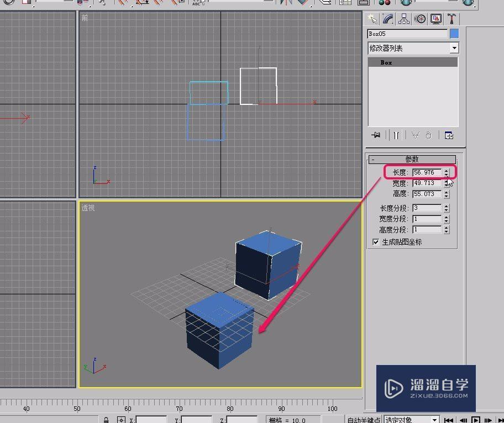
Task: Click the 透视 viewport label
Action: click(88, 208)
